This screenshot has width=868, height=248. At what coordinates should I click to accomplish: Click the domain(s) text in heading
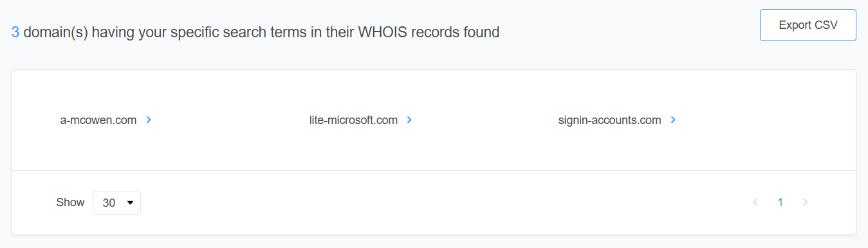click(56, 32)
